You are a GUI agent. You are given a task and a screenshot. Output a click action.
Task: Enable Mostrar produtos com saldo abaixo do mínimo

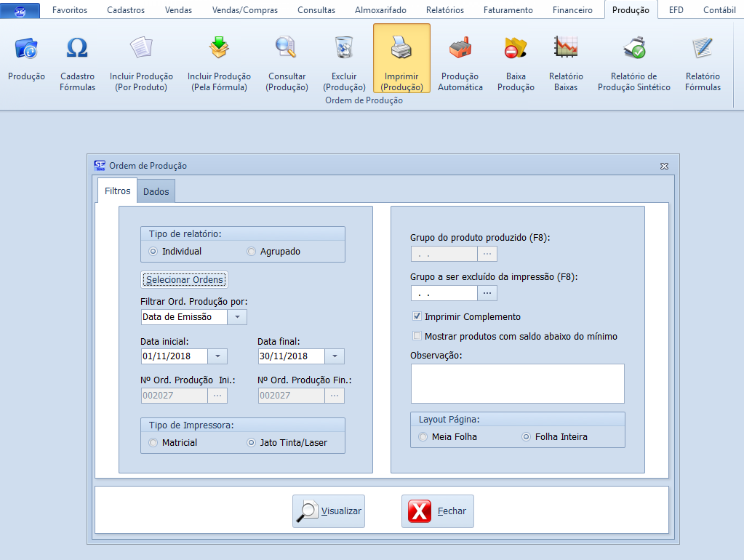417,337
